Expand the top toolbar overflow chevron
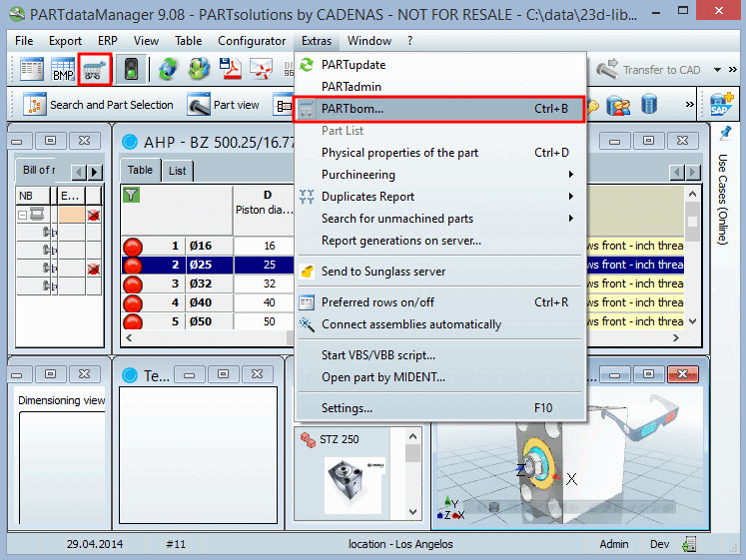Image resolution: width=746 pixels, height=560 pixels. 733,70
